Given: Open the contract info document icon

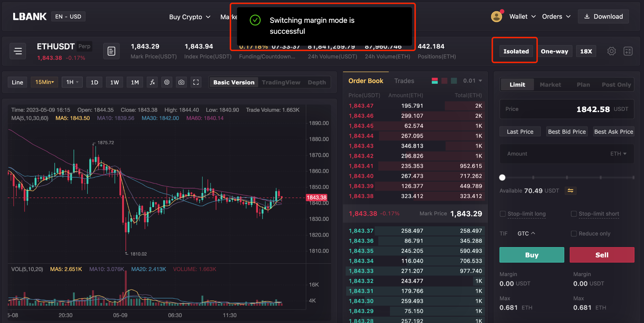Looking at the screenshot, I should [111, 51].
